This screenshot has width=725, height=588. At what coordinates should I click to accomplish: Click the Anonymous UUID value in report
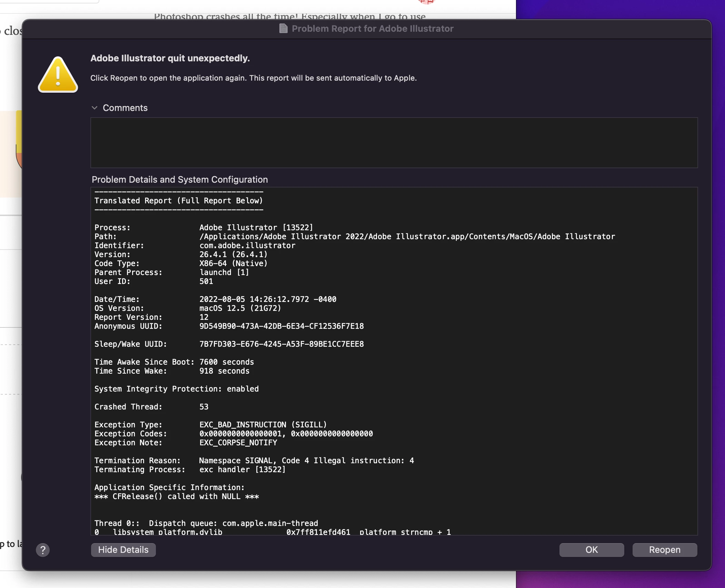pyautogui.click(x=281, y=326)
